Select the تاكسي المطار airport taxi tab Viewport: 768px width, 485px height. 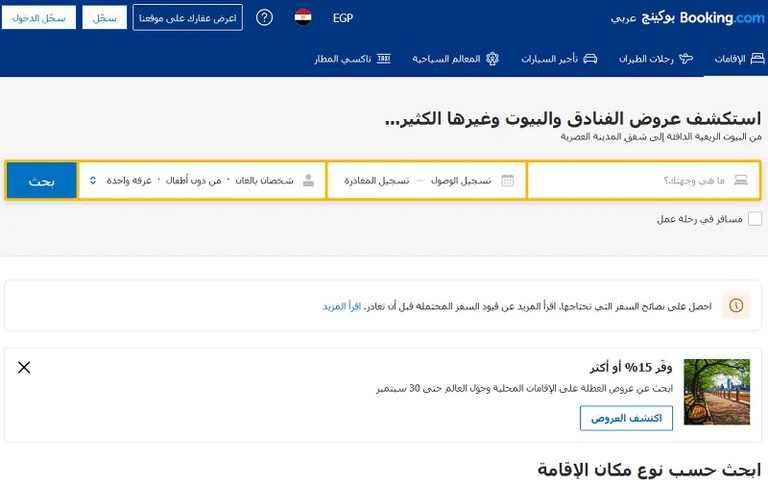point(352,59)
